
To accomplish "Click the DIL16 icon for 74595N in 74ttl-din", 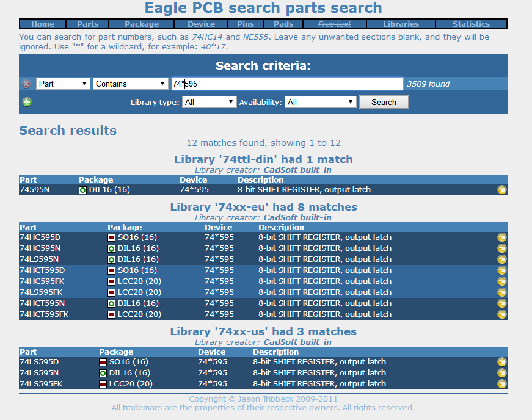I will 82,190.
